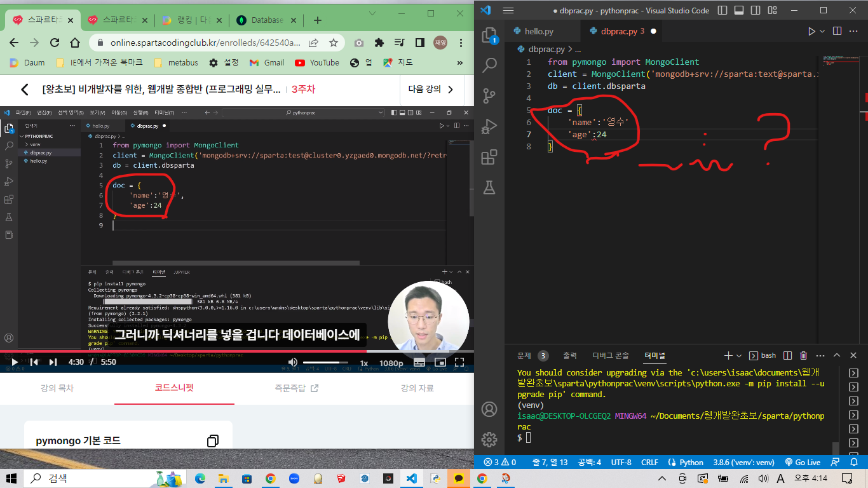Image resolution: width=868 pixels, height=488 pixels.
Task: Open Chrome extensions puzzle icon
Action: click(x=379, y=43)
